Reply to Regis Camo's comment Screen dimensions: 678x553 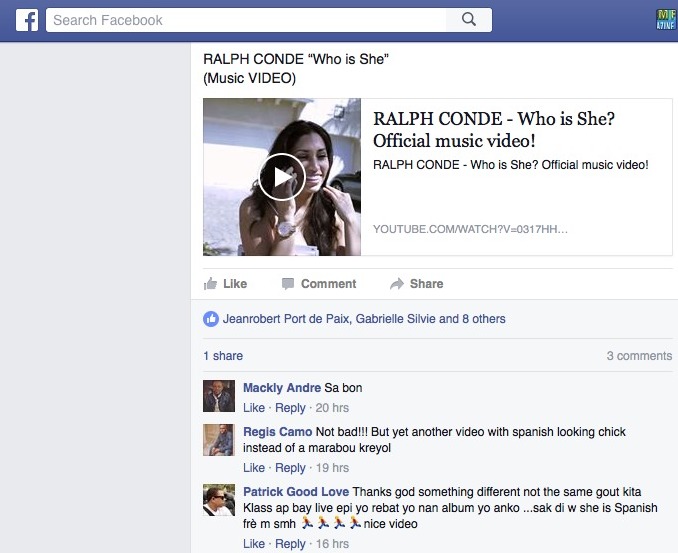[x=290, y=468]
